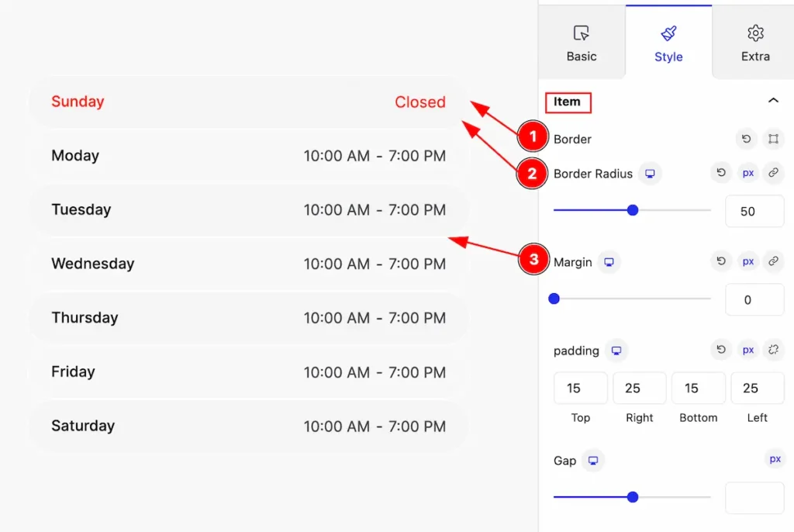Open px unit dropdown for padding
Image resolution: width=794 pixels, height=532 pixels.
748,350
